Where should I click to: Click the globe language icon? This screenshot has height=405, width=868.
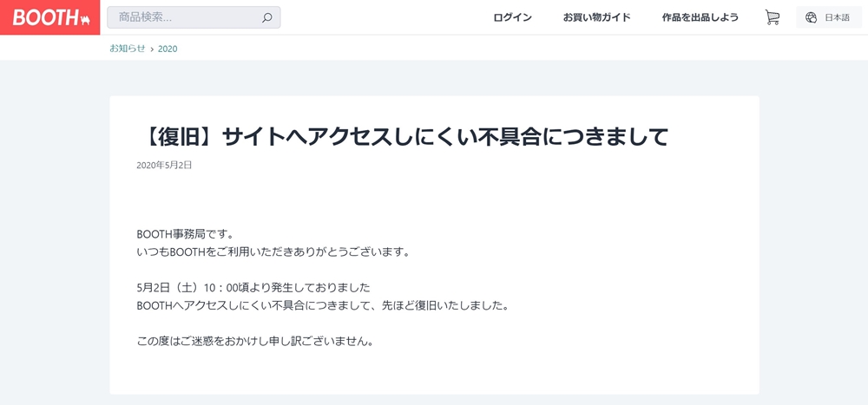point(812,17)
